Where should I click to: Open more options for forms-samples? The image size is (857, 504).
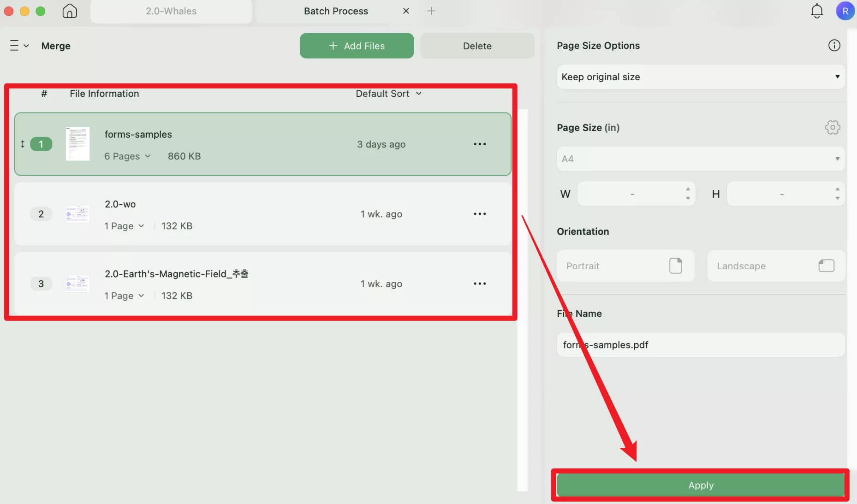coord(480,144)
